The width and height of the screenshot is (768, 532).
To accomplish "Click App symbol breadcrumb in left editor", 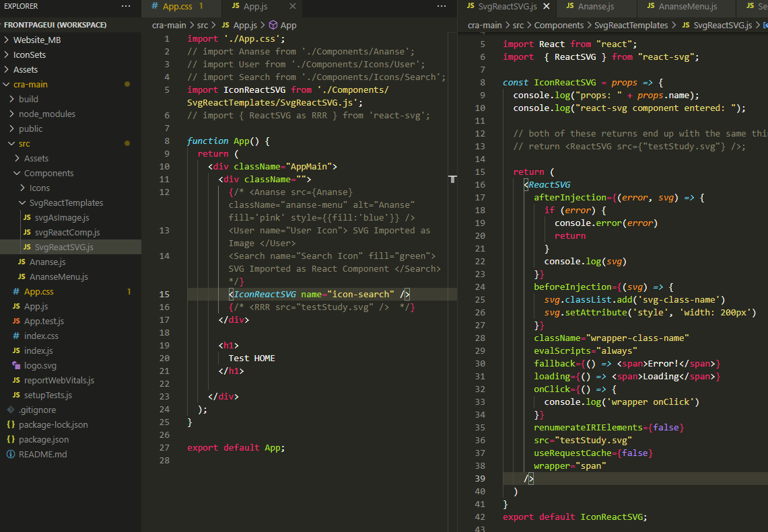I will point(283,26).
